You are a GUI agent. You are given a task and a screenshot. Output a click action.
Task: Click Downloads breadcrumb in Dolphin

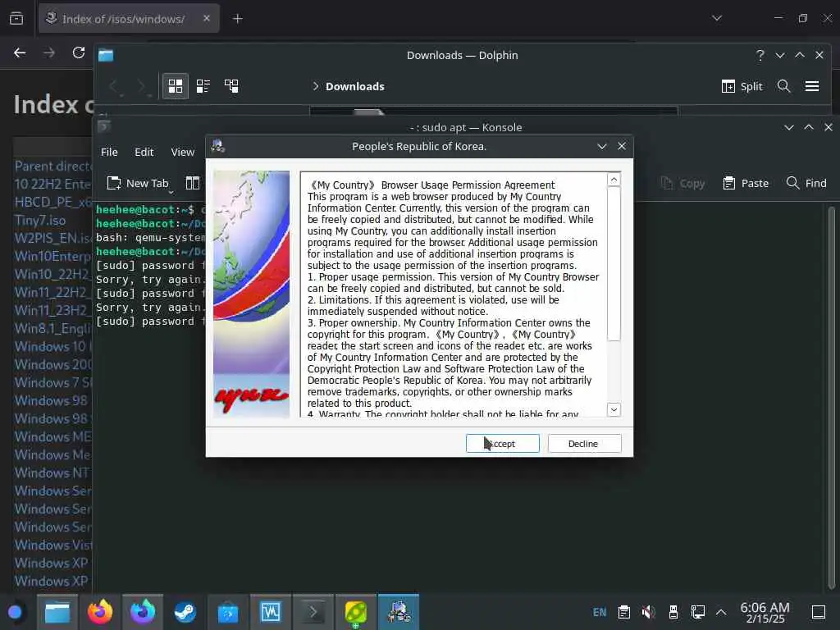click(x=354, y=86)
